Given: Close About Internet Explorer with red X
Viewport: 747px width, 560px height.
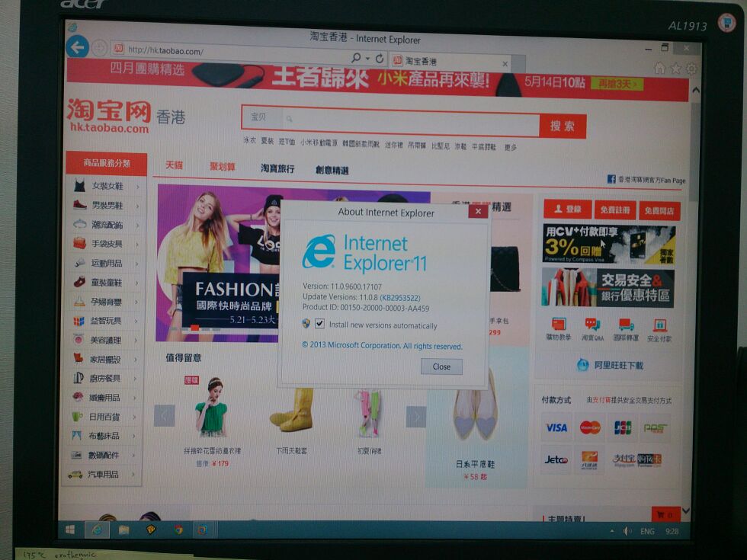Looking at the screenshot, I should 479,211.
